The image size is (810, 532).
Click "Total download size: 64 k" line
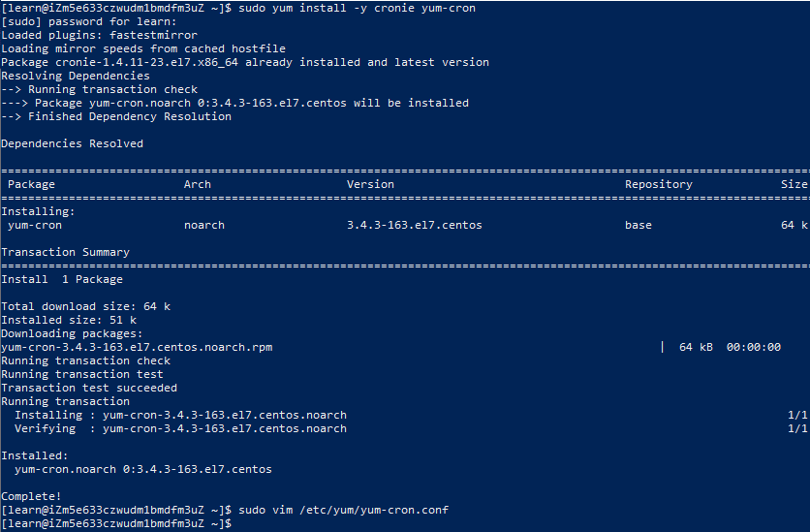pyautogui.click(x=86, y=306)
